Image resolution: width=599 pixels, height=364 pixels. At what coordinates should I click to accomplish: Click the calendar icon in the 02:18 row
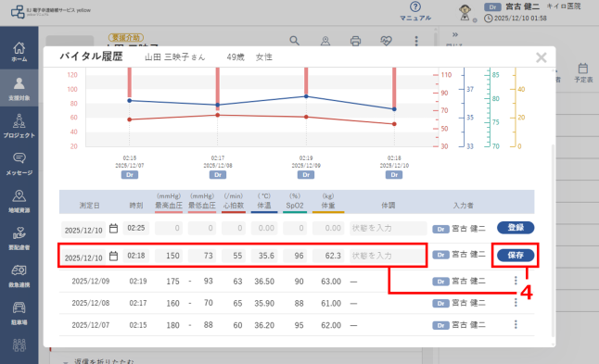click(113, 256)
